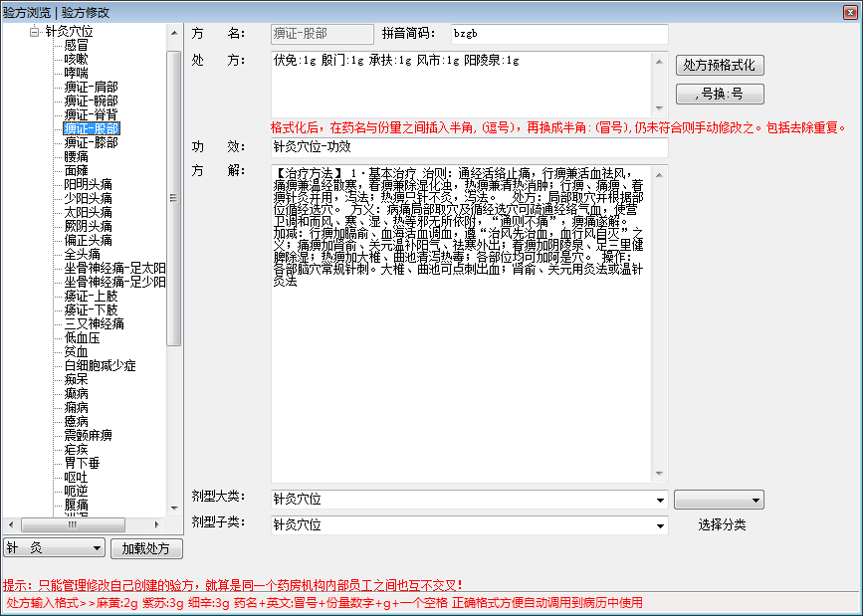Click the tree panel vertical scrollbar
Image resolution: width=863 pixels, height=616 pixels.
point(174,199)
